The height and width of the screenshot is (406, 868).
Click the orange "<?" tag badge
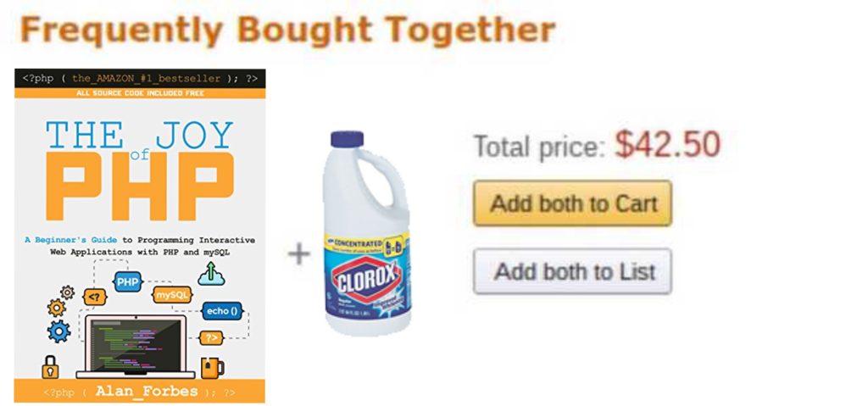(95, 297)
